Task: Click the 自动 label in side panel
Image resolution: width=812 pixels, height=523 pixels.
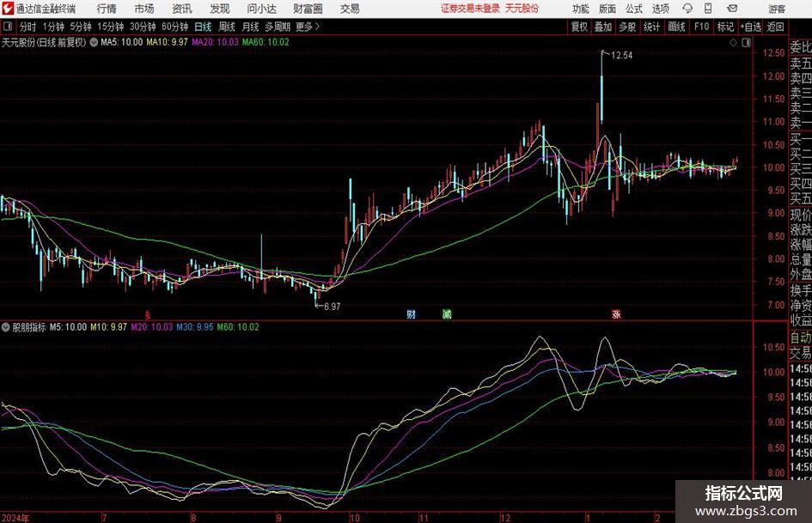Action: tap(801, 338)
